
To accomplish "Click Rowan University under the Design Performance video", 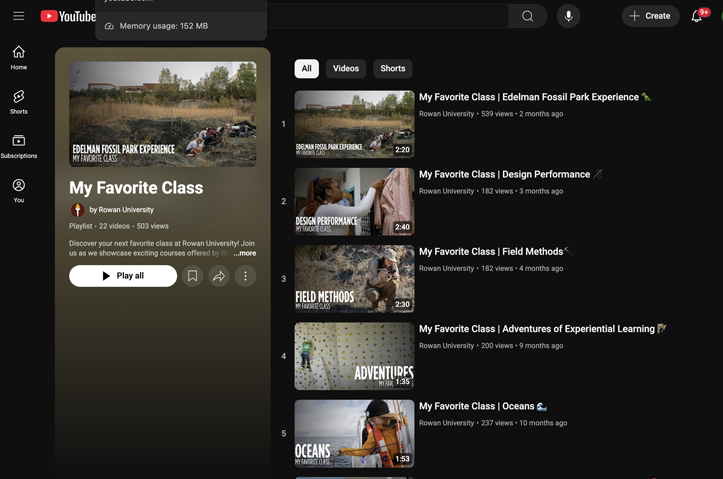I will [x=446, y=191].
